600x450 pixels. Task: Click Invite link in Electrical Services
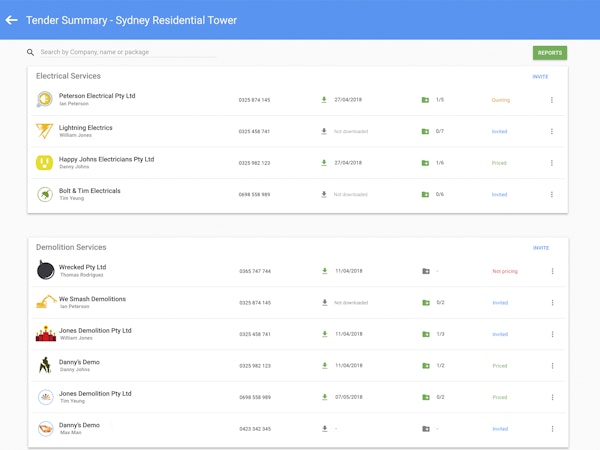coord(540,76)
